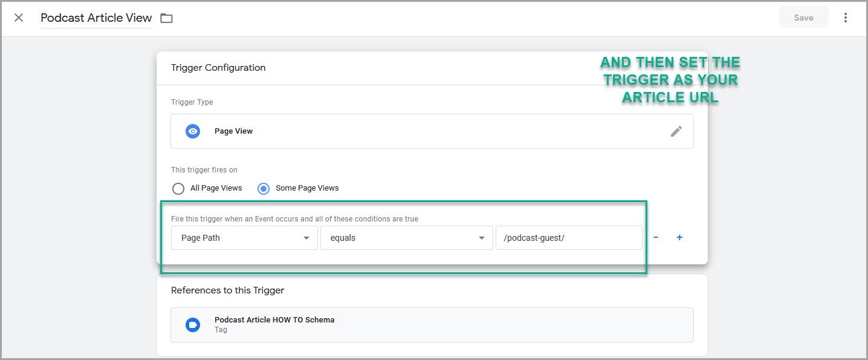The height and width of the screenshot is (360, 868).
Task: Click the Podcast Article HOW TO Schema tag icon
Action: point(192,324)
